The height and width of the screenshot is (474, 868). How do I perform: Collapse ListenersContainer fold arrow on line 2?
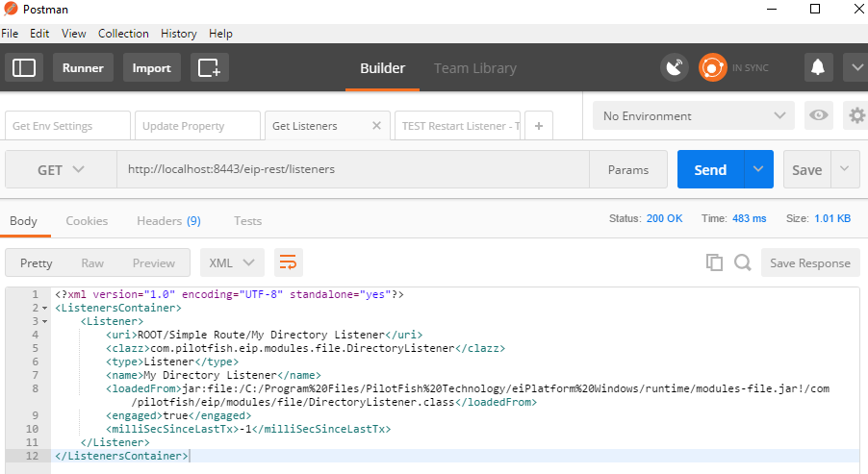45,308
